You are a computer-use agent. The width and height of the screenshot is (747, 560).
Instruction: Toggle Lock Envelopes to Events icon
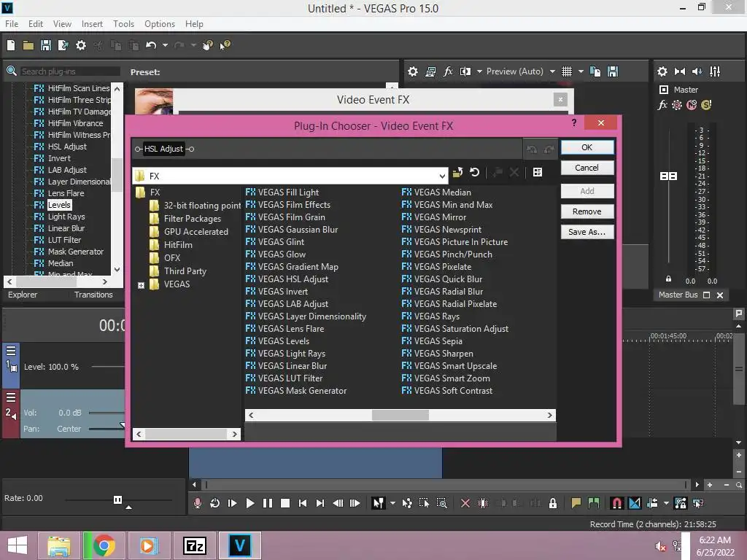click(681, 503)
